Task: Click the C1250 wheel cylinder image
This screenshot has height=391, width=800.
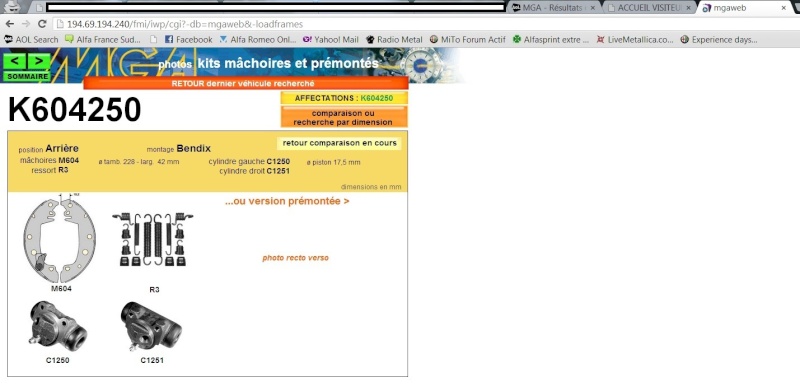Action: point(58,326)
